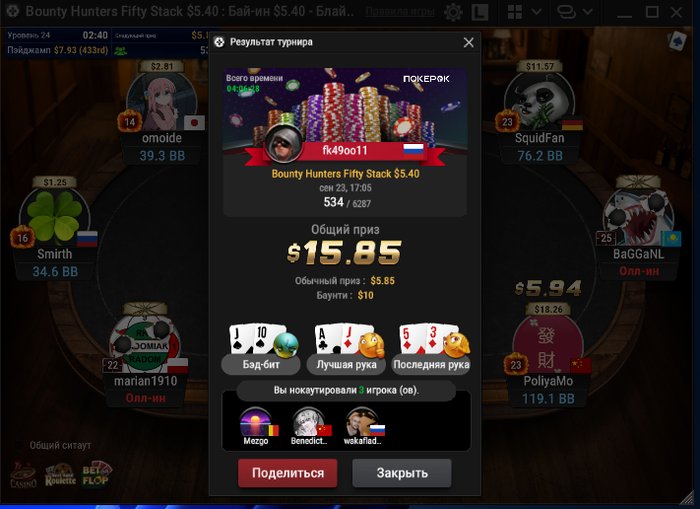Viewport: 700px width, 509px height.
Task: Open the Bet on Flop icon
Action: tap(96, 474)
